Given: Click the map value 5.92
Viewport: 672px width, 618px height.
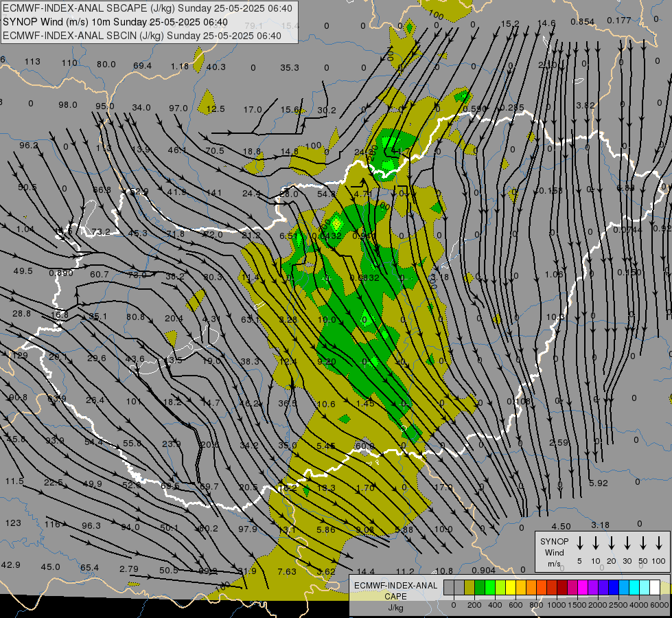Looking at the screenshot, I should 599,483.
